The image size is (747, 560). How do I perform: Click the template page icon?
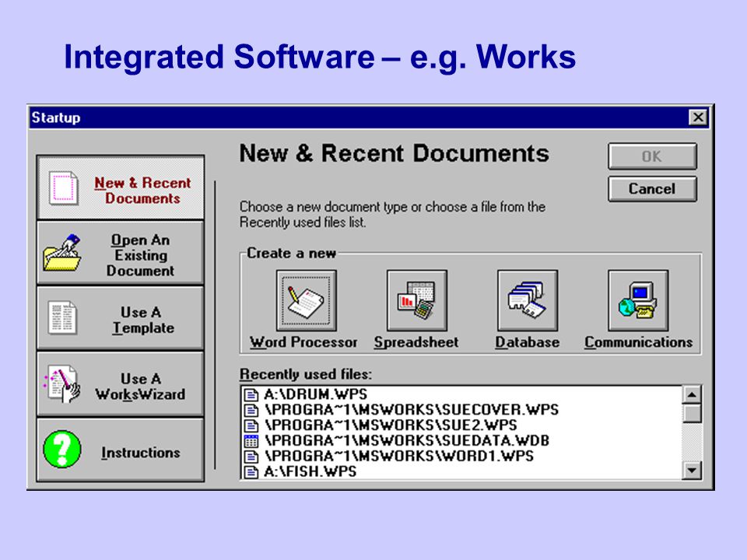(x=62, y=317)
